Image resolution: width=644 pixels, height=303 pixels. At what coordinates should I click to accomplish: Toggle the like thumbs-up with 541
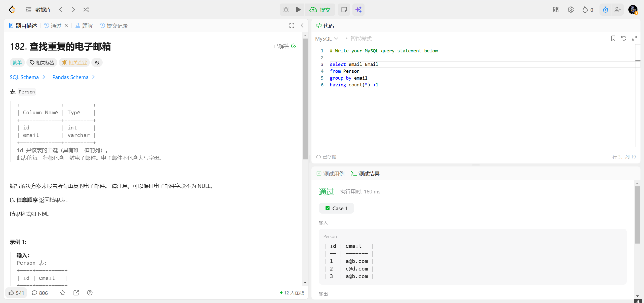point(16,293)
